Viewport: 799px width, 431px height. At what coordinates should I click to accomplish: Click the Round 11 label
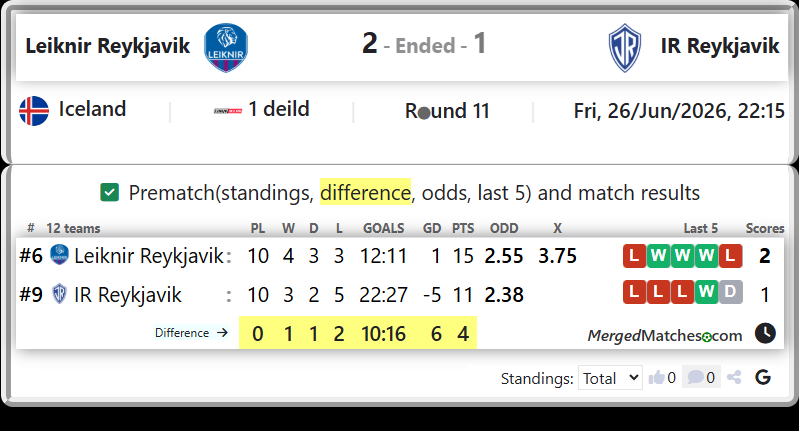447,111
